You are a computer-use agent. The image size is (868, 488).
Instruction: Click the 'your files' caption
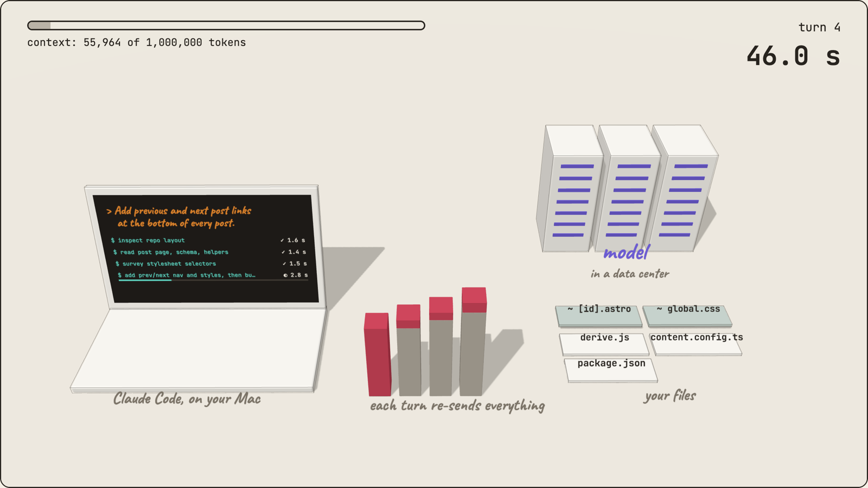tap(671, 396)
